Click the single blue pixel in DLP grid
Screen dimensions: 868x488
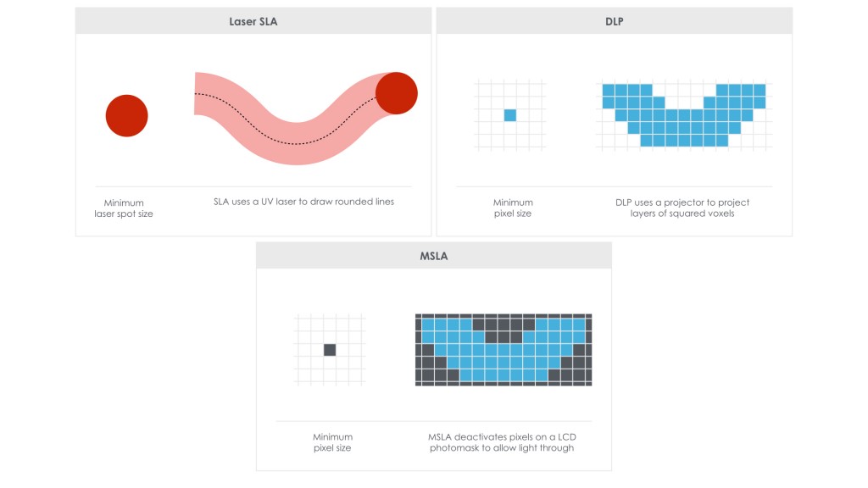tap(509, 115)
